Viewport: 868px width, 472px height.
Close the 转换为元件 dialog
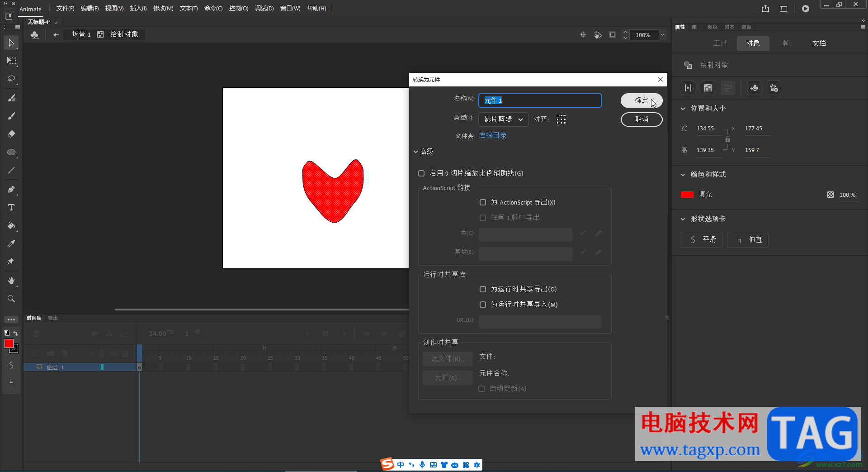tap(660, 79)
